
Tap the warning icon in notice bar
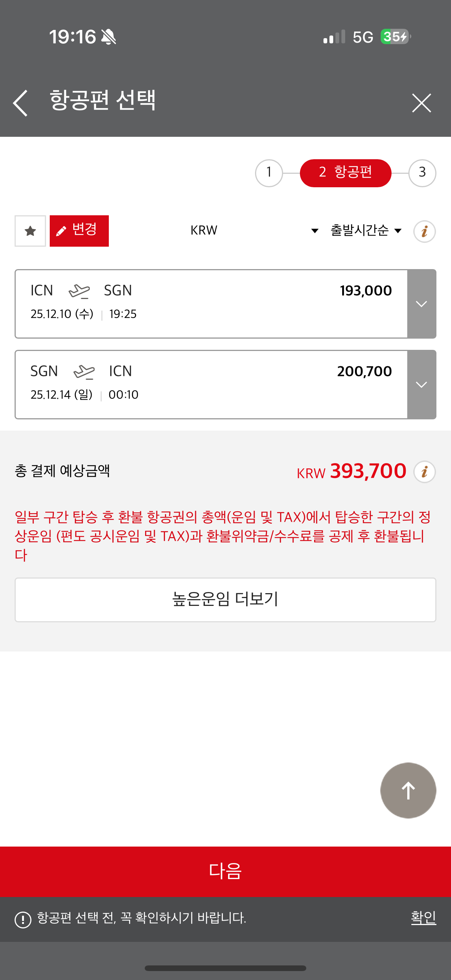point(23,919)
